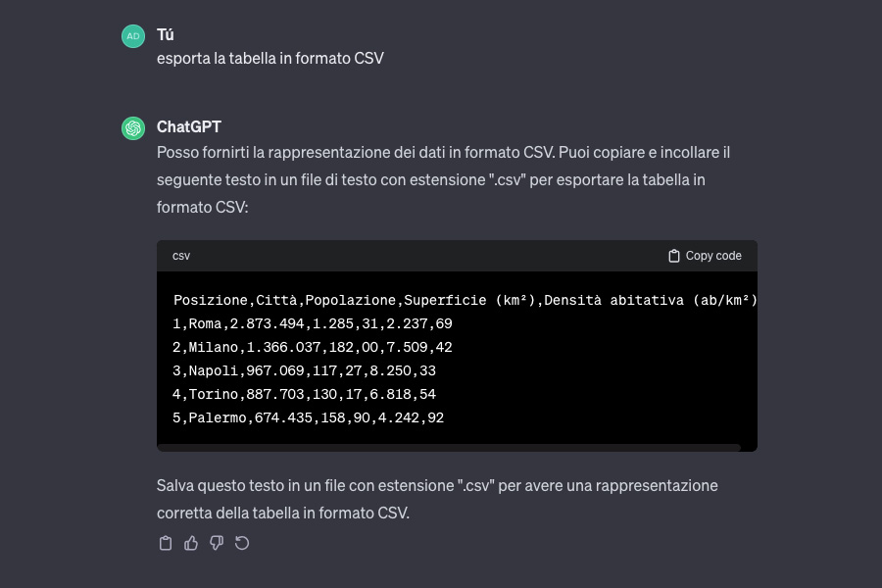Click the ChatGPT sender name
This screenshot has width=882, height=588.
(x=189, y=127)
